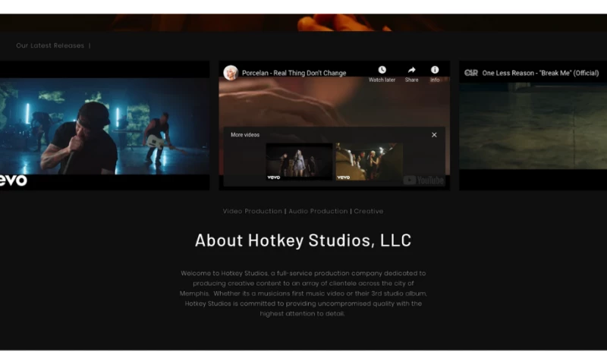Click the Watch later clock icon

click(x=382, y=71)
